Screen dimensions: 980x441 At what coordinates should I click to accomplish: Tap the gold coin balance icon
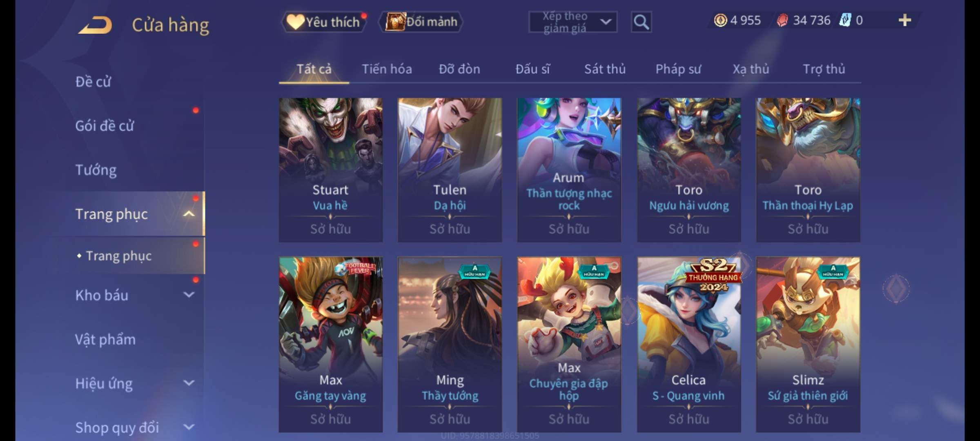point(720,20)
